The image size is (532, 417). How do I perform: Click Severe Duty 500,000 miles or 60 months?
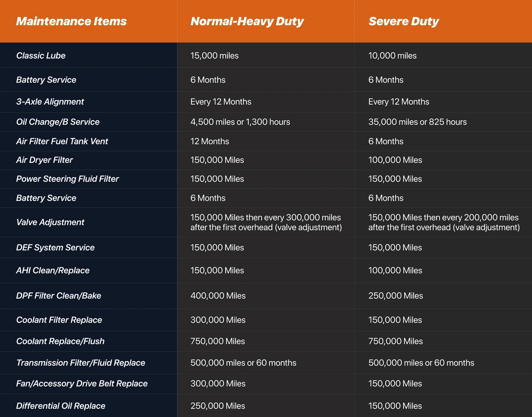[x=421, y=363]
